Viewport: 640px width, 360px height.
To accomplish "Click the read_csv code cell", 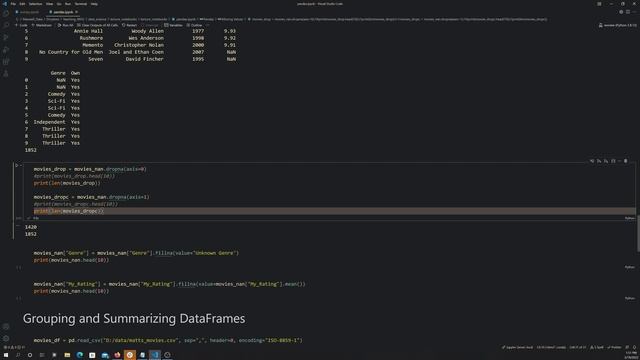I will click(x=329, y=340).
